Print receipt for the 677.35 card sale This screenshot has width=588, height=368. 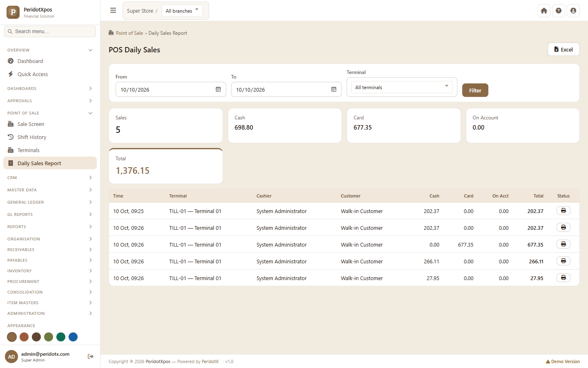(x=563, y=244)
